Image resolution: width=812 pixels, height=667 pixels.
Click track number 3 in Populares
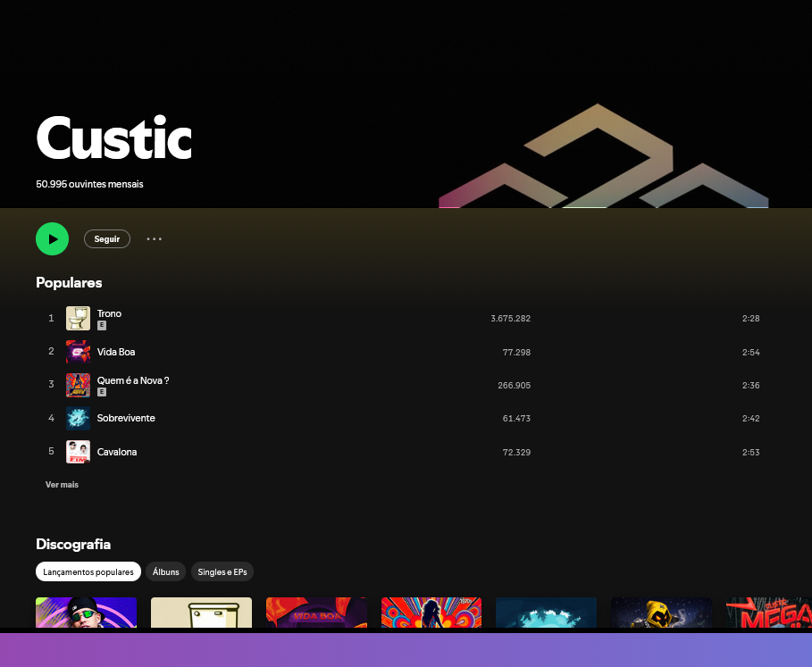tap(51, 384)
